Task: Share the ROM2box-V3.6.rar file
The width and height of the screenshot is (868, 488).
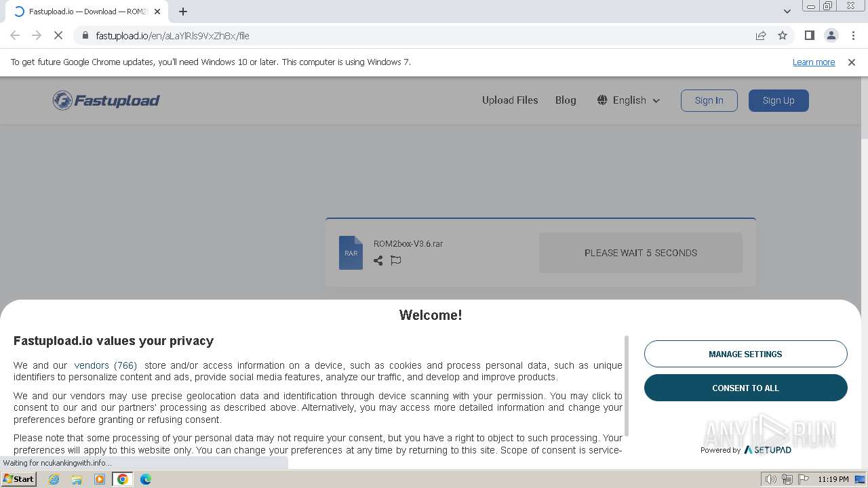Action: click(x=378, y=260)
